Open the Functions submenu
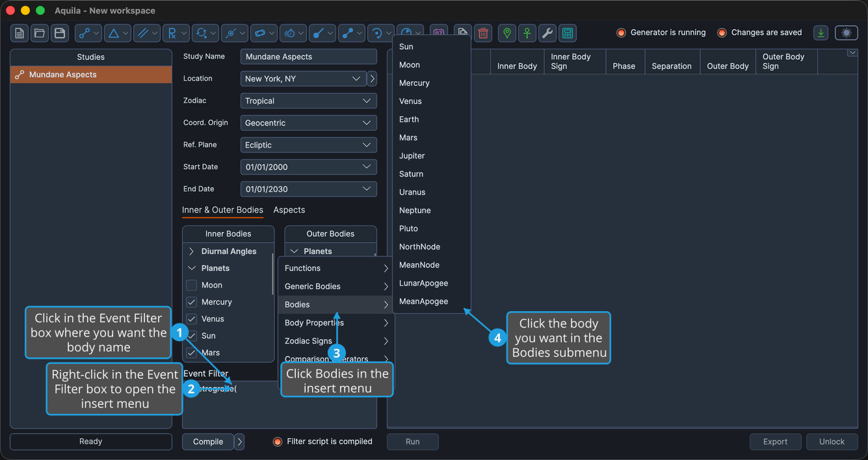 [x=336, y=268]
